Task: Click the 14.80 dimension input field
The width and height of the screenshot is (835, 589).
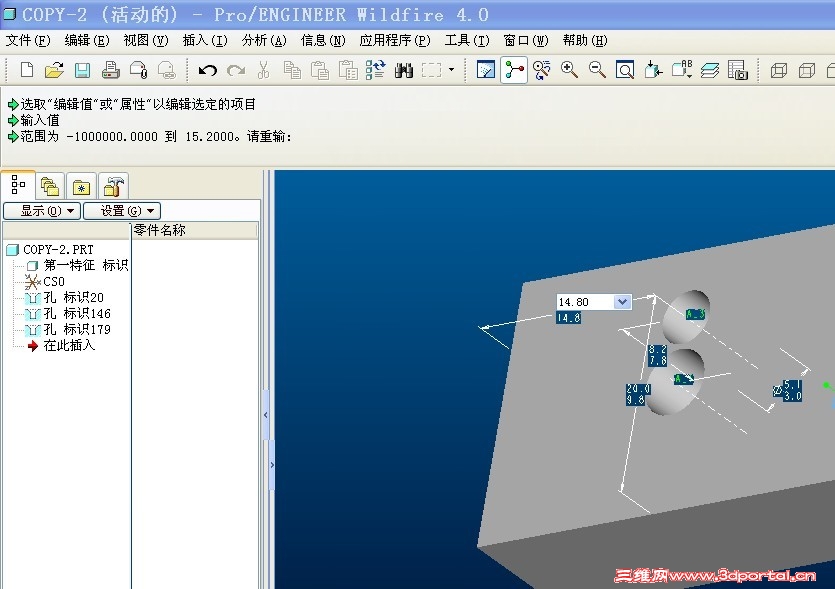Action: point(585,302)
